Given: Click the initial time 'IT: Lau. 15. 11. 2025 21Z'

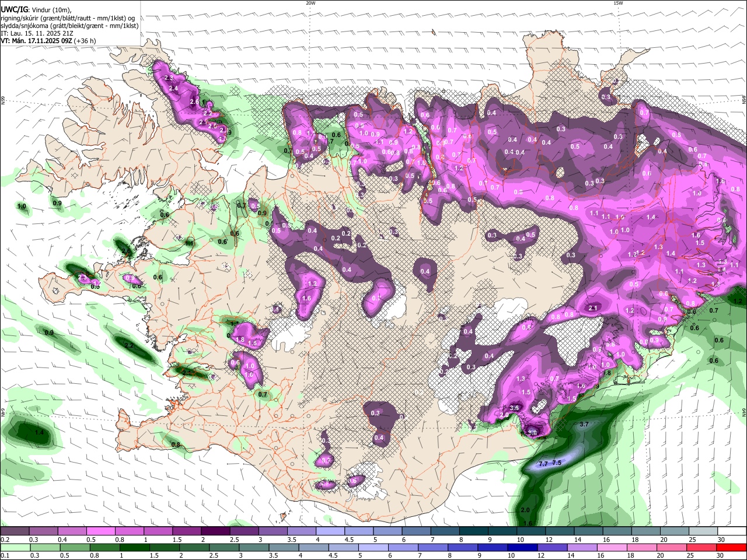Looking at the screenshot, I should point(37,33).
